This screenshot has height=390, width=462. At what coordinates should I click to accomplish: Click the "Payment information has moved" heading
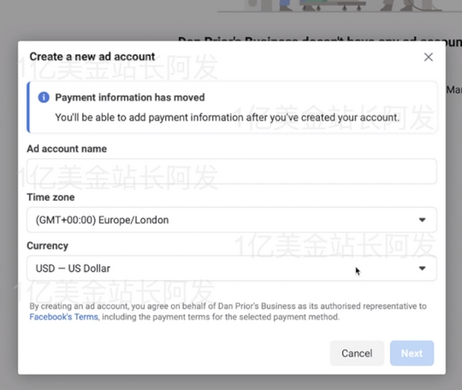(x=130, y=97)
